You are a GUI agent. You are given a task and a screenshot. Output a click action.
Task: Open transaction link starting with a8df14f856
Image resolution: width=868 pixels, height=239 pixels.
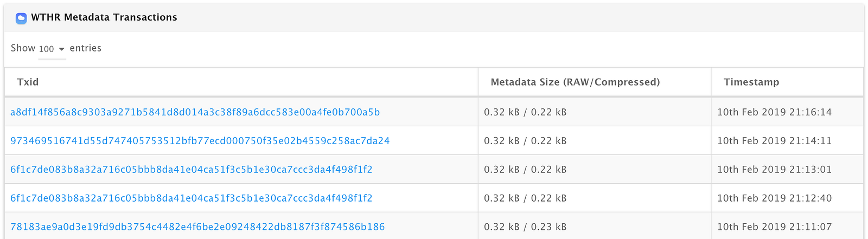195,112
